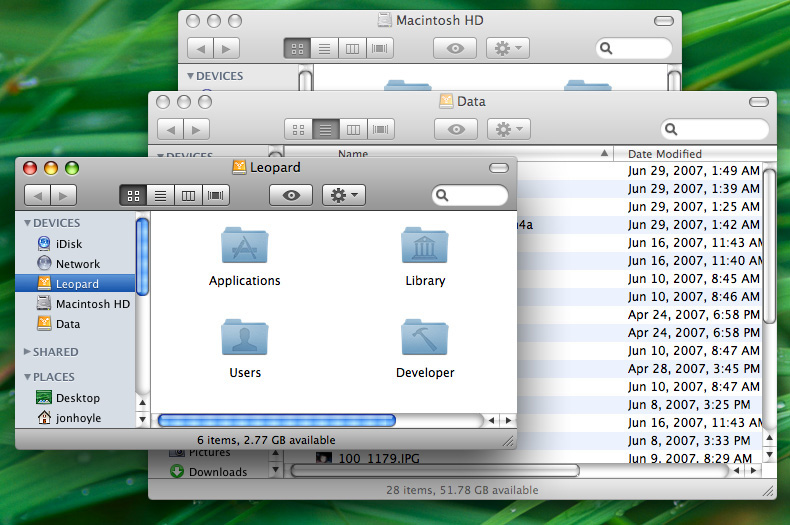
Task: Select the row dated Apr 28, 2007, 3:45 PM
Action: point(640,369)
